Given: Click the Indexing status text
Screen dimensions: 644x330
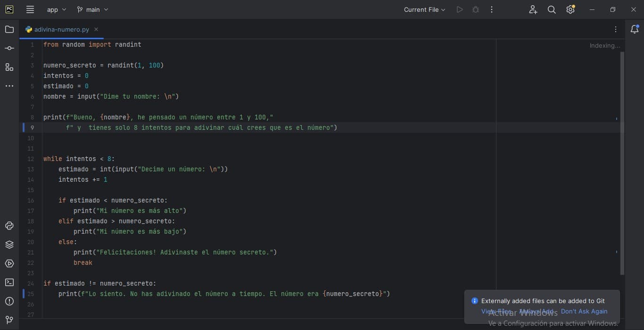Looking at the screenshot, I should coord(605,46).
